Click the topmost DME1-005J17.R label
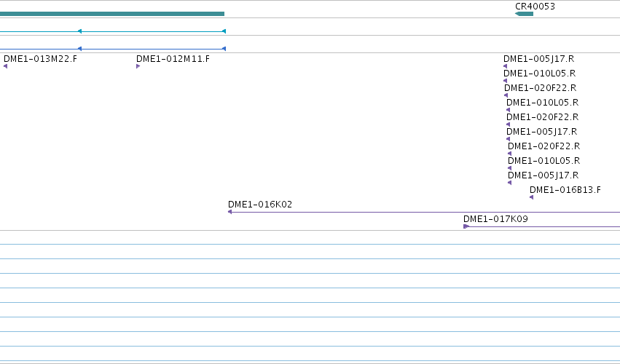 tap(539, 59)
